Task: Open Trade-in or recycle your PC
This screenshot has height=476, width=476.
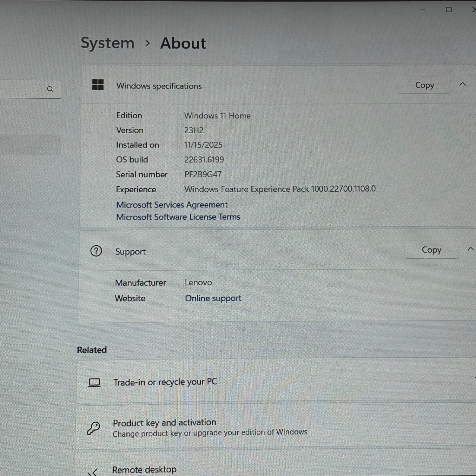Action: (165, 382)
